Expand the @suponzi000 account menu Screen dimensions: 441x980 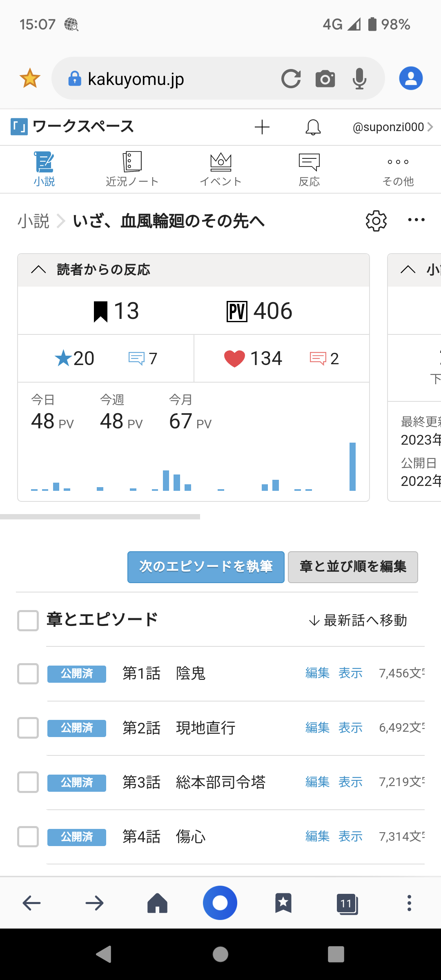[392, 127]
